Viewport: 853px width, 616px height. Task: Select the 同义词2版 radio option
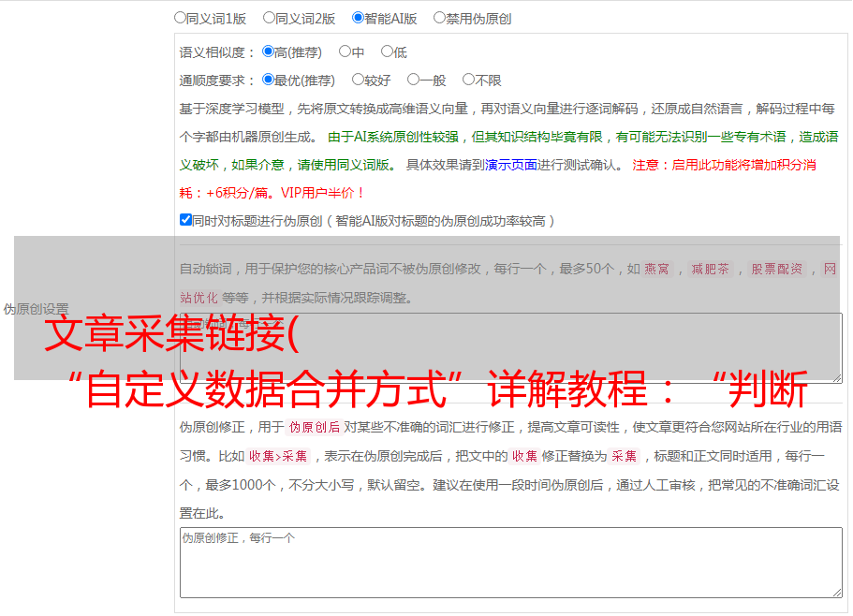tap(269, 17)
